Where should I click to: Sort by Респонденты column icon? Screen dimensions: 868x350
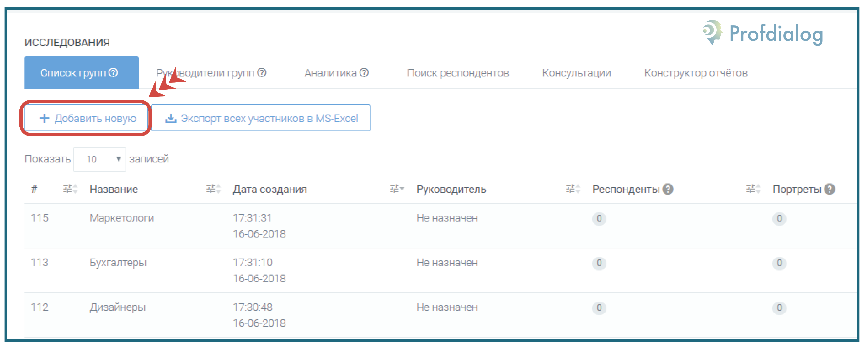[x=753, y=189]
